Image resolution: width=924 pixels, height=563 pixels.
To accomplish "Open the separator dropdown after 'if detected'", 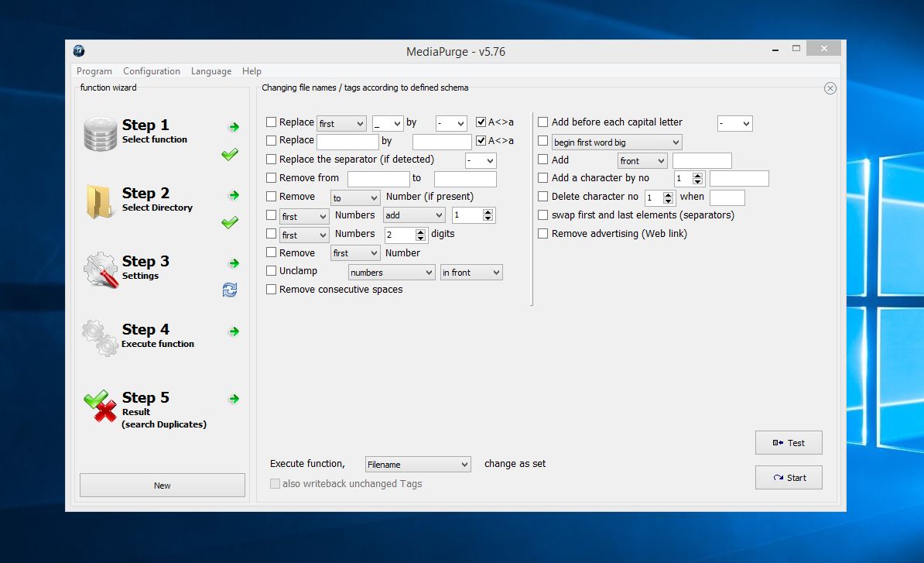I will [481, 160].
